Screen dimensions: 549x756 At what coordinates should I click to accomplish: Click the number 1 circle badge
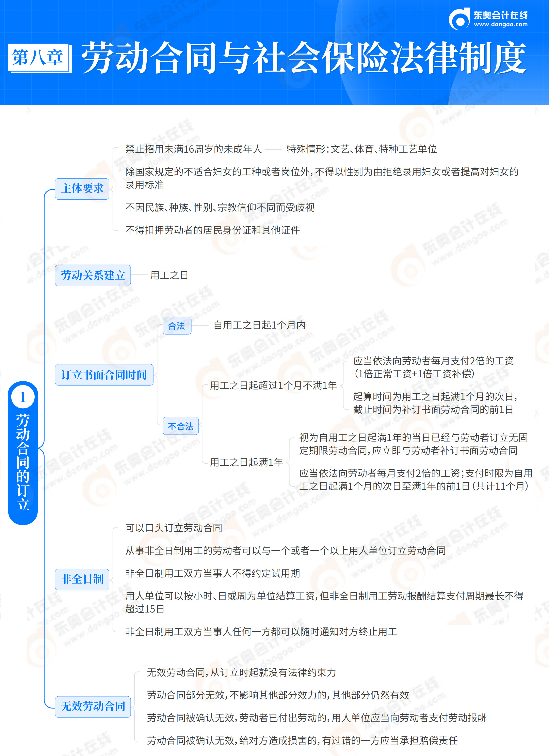point(23,397)
